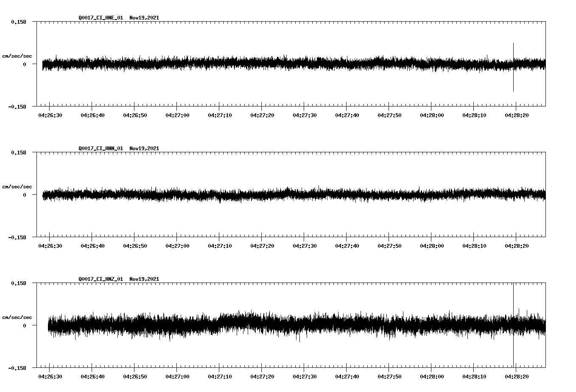This screenshot has width=576, height=392.
Task: Click 04:27:10 on the HNN time axis
Action: pos(220,246)
